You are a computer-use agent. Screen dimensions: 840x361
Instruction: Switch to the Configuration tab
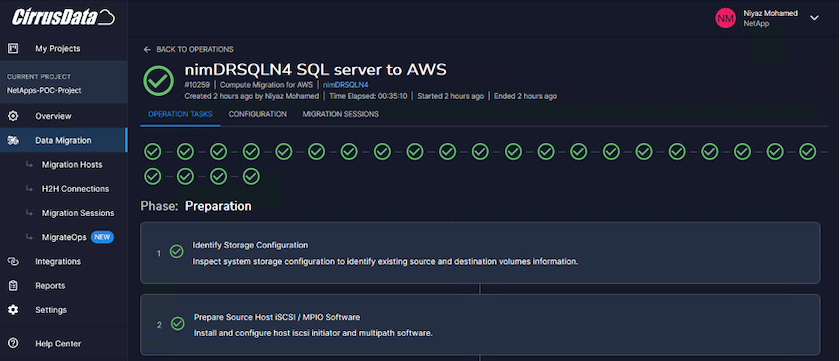(258, 114)
